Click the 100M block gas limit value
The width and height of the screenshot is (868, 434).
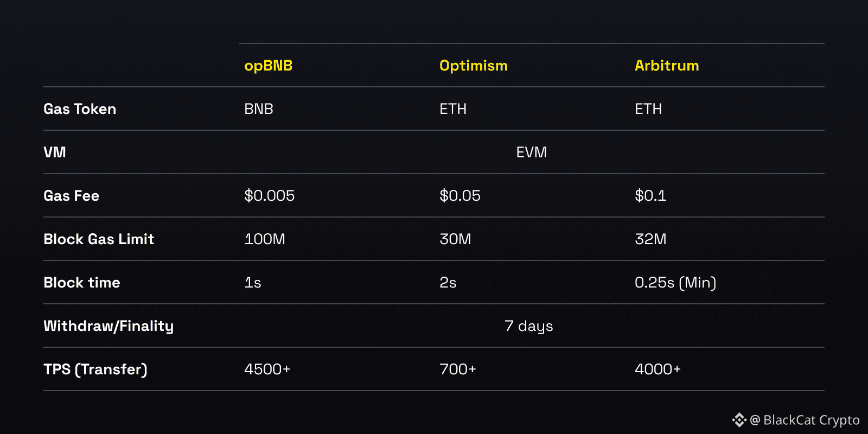pos(265,239)
